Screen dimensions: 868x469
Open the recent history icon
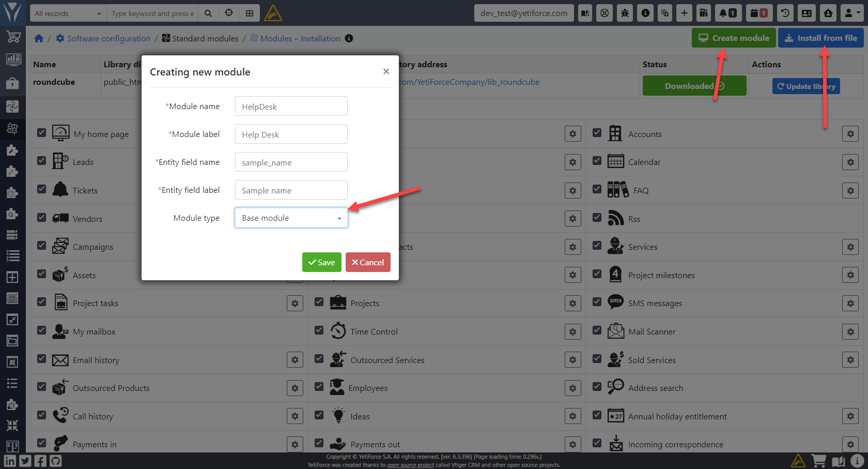785,13
